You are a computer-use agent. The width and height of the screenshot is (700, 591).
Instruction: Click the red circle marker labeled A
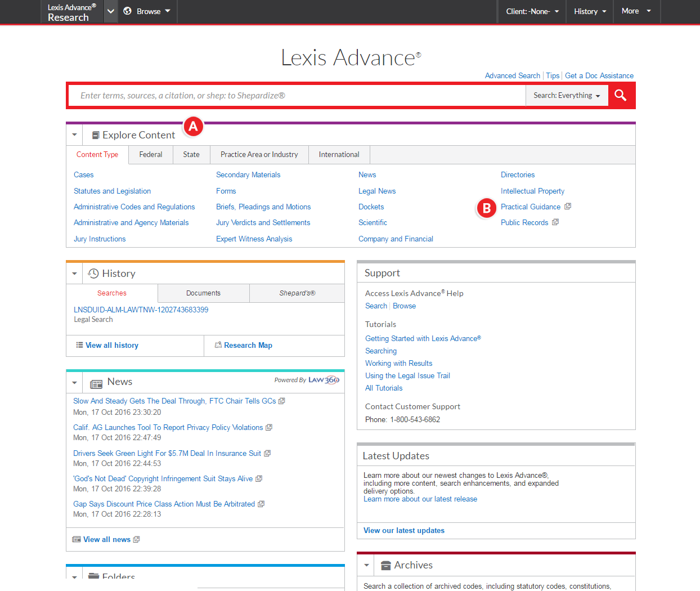coord(193,126)
